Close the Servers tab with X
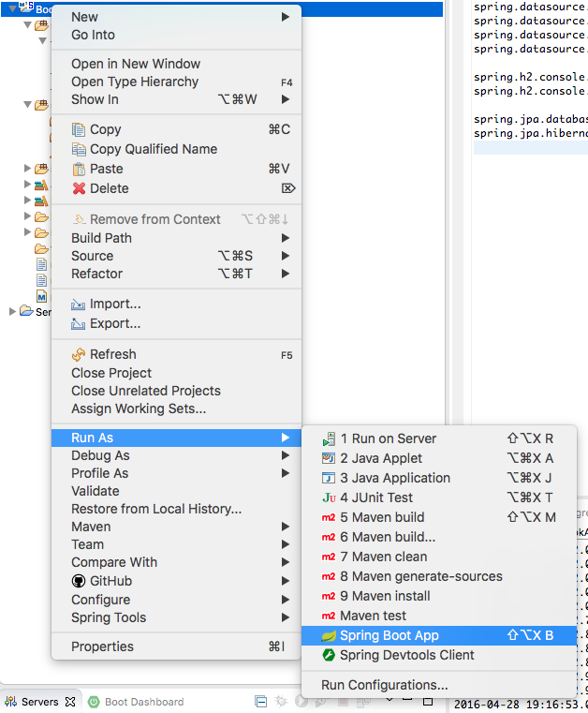The height and width of the screenshot is (713, 588). point(70,702)
